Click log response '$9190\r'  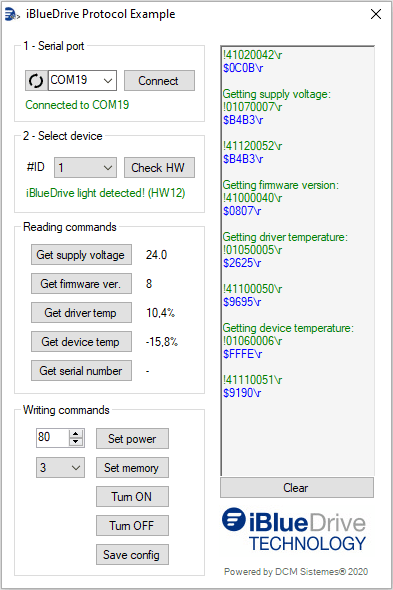click(x=242, y=393)
